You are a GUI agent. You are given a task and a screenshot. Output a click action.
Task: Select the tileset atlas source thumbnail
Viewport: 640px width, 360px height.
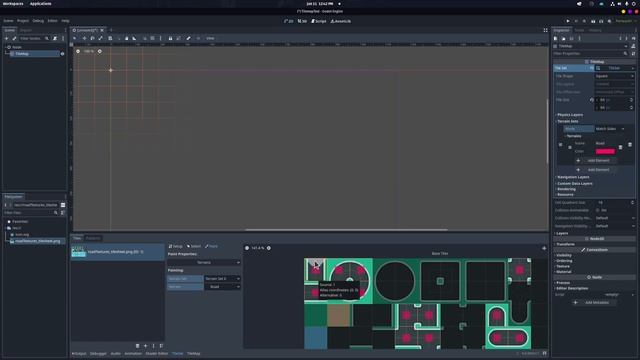click(x=78, y=251)
